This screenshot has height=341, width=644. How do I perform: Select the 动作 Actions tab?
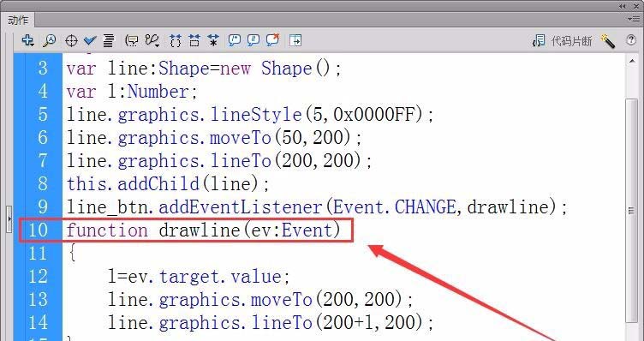[18, 20]
